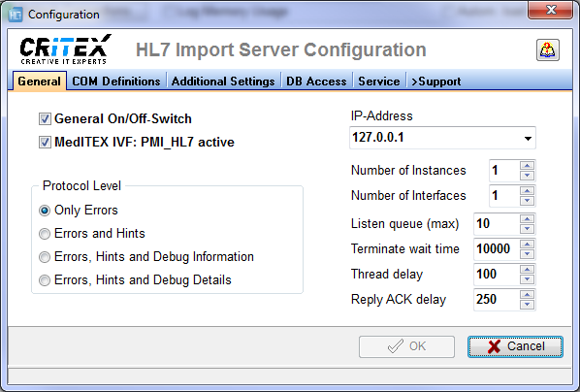Select Errors, Hints and Debug Information
This screenshot has width=580, height=392.
45,257
